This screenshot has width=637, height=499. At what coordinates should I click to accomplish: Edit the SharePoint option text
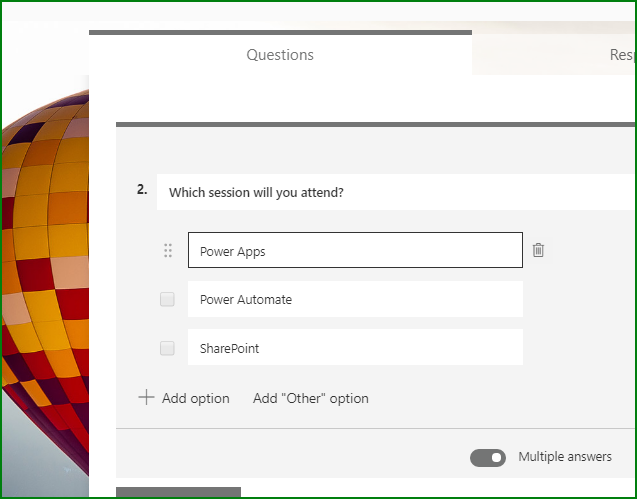click(x=355, y=347)
